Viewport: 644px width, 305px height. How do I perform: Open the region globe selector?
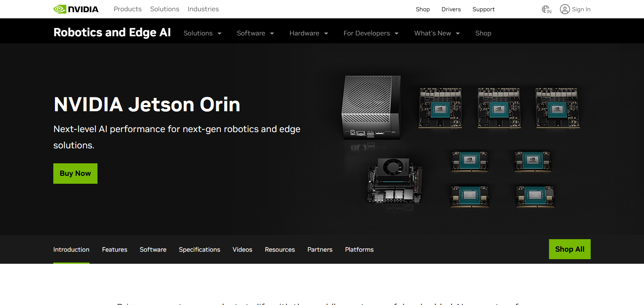(x=547, y=9)
